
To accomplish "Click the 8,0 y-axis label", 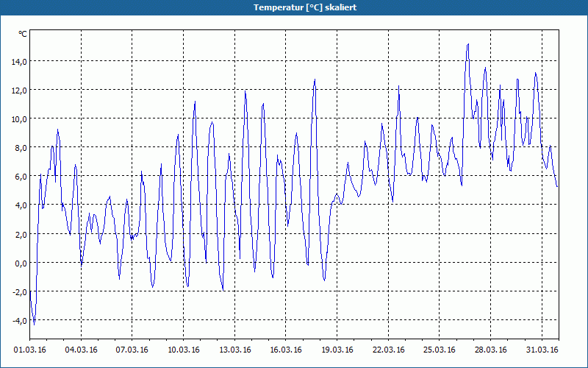I will pyautogui.click(x=20, y=147).
